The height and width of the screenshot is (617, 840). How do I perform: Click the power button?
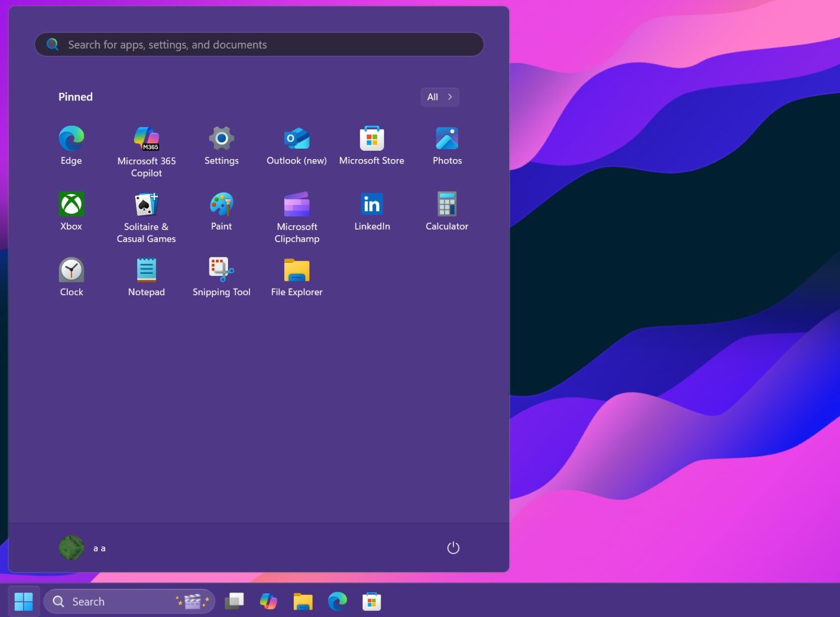point(453,547)
